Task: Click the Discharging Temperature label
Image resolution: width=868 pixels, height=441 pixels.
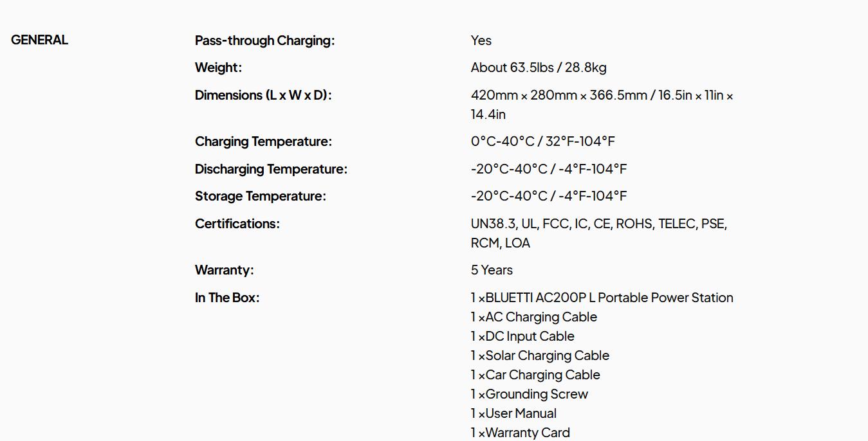Action: [271, 169]
